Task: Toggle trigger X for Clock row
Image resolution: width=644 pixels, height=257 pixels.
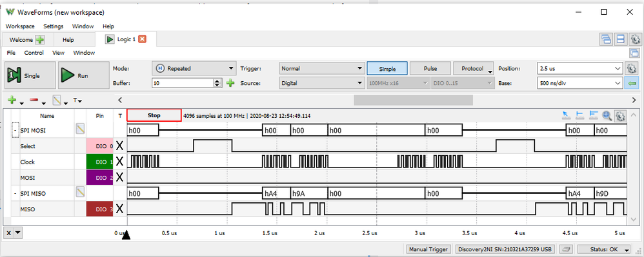Action: click(x=119, y=162)
